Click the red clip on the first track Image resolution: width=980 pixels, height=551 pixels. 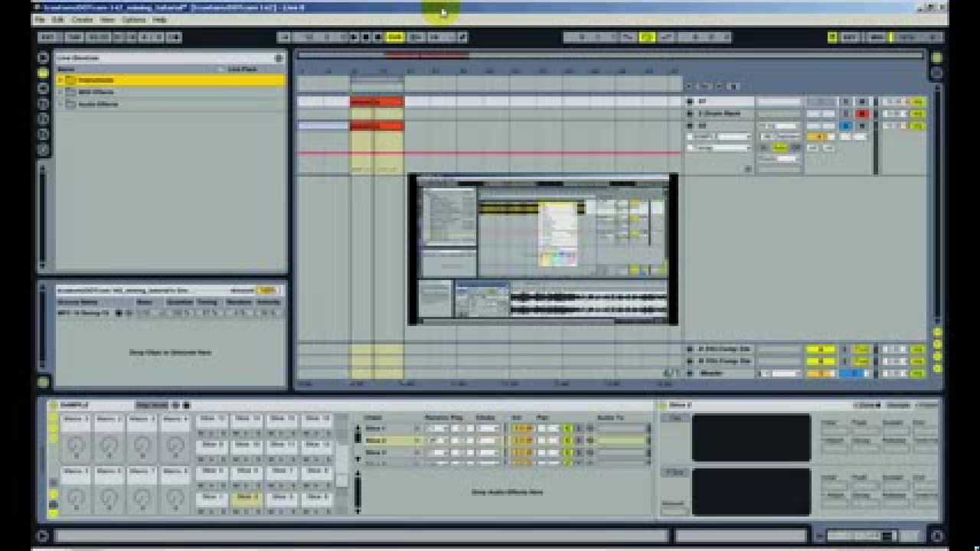pos(377,101)
